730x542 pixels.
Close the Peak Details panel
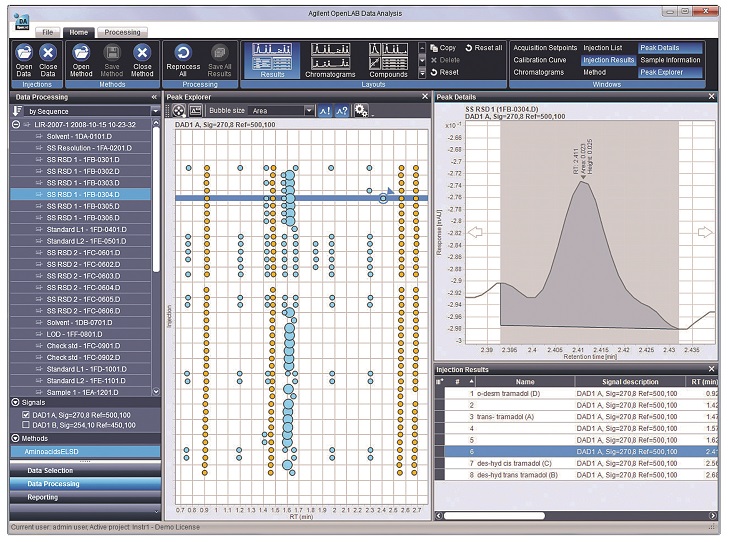[x=711, y=96]
